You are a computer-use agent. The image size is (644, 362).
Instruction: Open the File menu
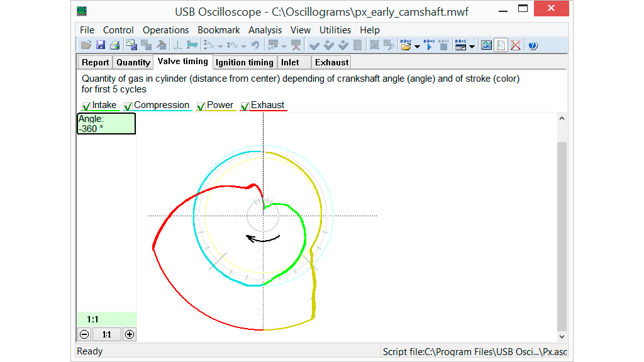pos(87,30)
